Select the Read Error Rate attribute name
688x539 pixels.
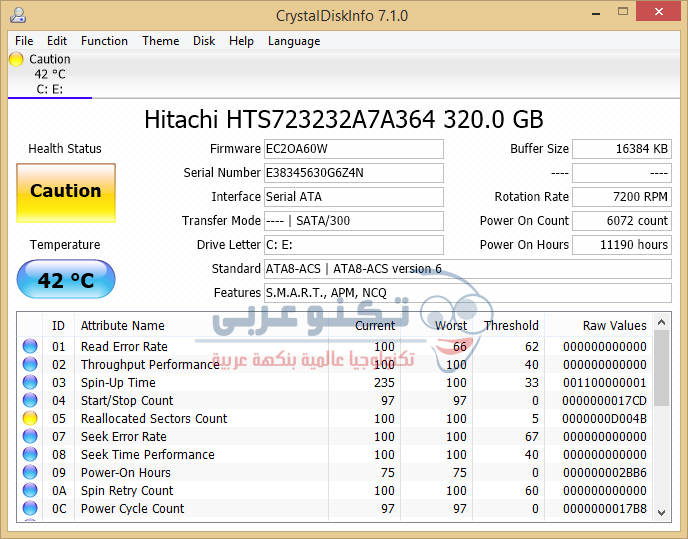(x=124, y=347)
